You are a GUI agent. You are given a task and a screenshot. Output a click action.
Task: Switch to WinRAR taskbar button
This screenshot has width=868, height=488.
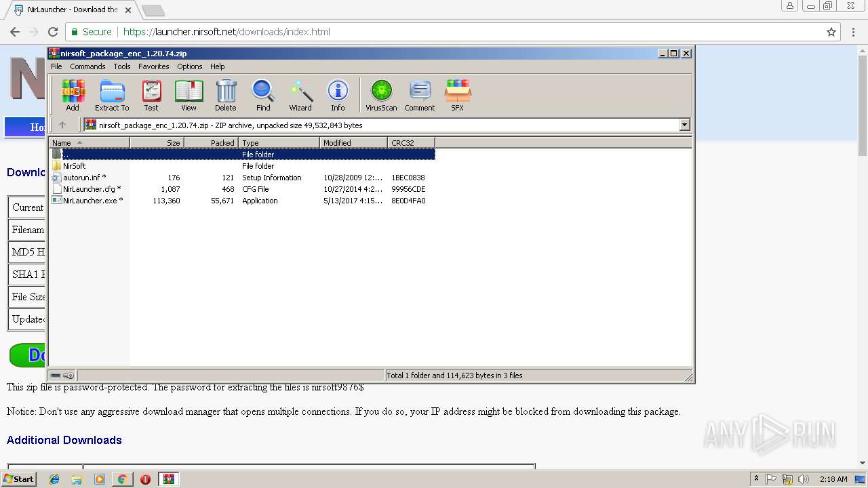tap(168, 479)
